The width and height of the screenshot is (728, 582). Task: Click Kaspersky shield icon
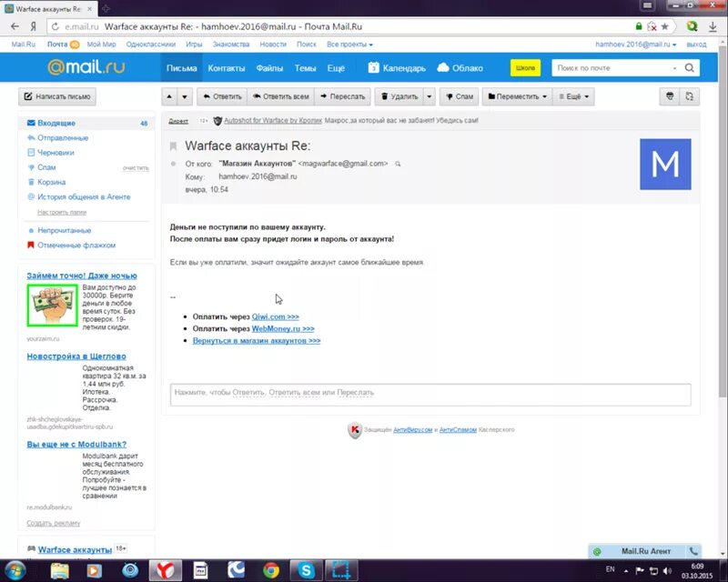(x=355, y=430)
